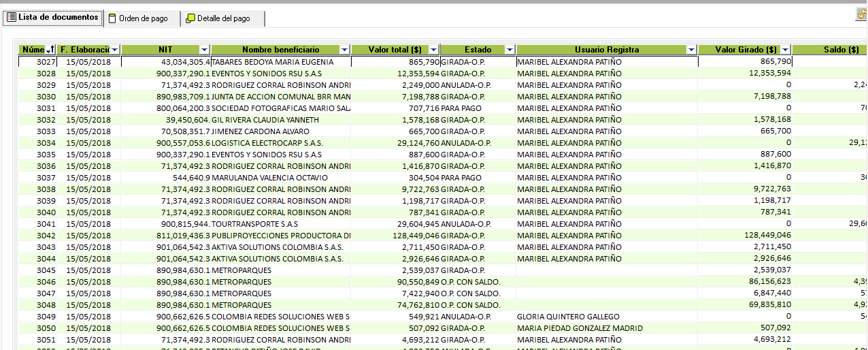This screenshot has height=350, width=868.
Task: Click the Usuario Registra column header
Action: 605,50
